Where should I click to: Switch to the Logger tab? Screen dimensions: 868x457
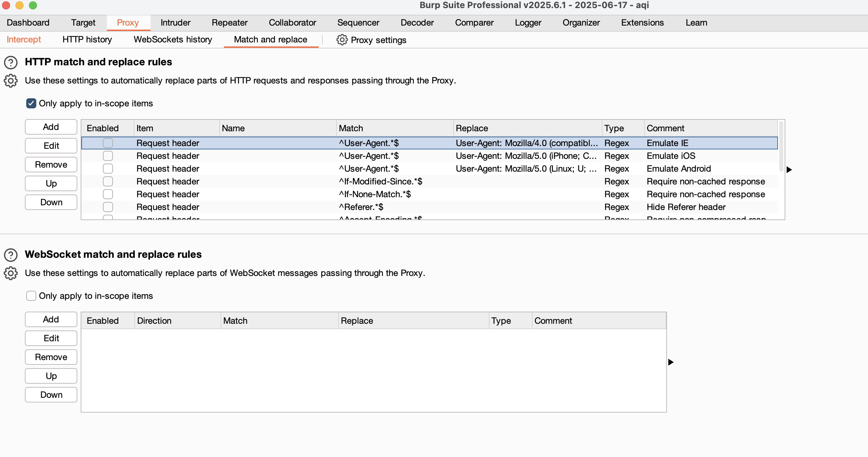point(528,23)
